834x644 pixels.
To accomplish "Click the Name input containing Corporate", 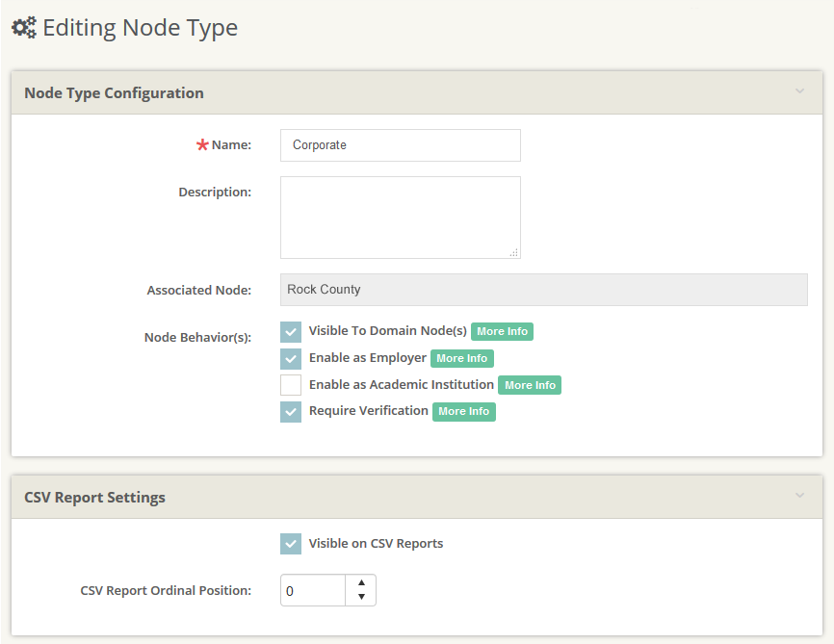I will 400,144.
